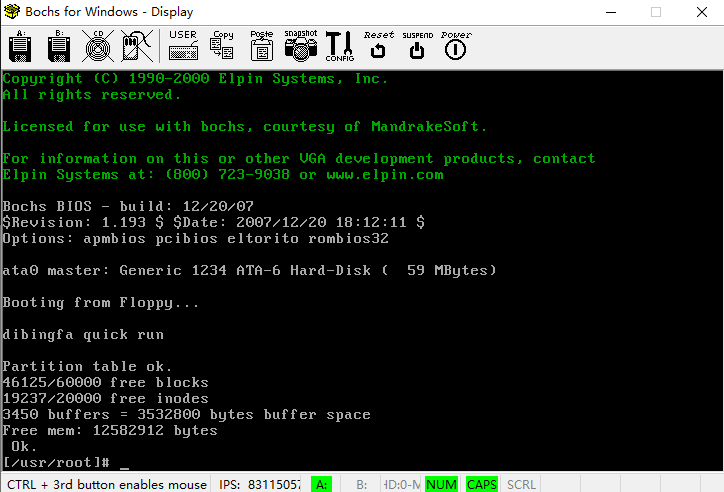The height and width of the screenshot is (492, 724).
Task: Click the floppy A: drive icon
Action: pos(20,46)
